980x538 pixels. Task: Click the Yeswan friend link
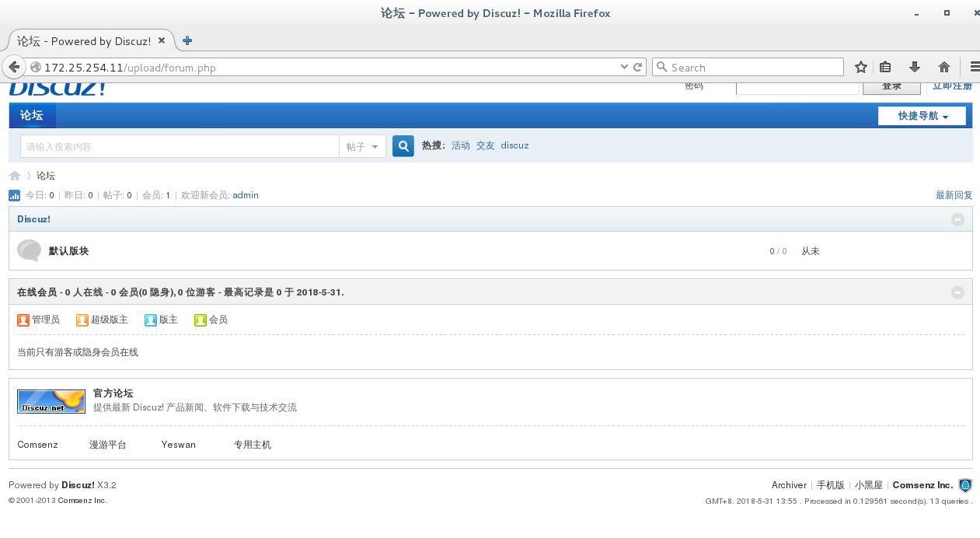click(x=179, y=445)
